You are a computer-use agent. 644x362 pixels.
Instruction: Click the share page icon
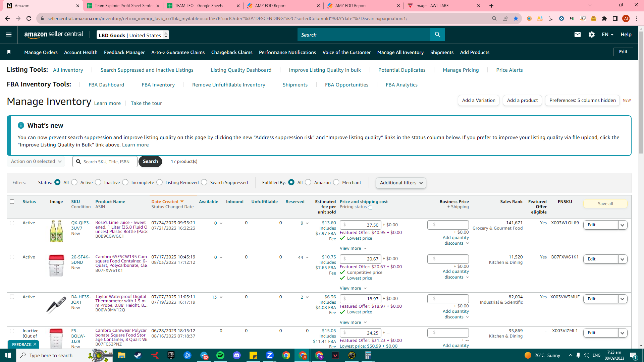[505, 18]
